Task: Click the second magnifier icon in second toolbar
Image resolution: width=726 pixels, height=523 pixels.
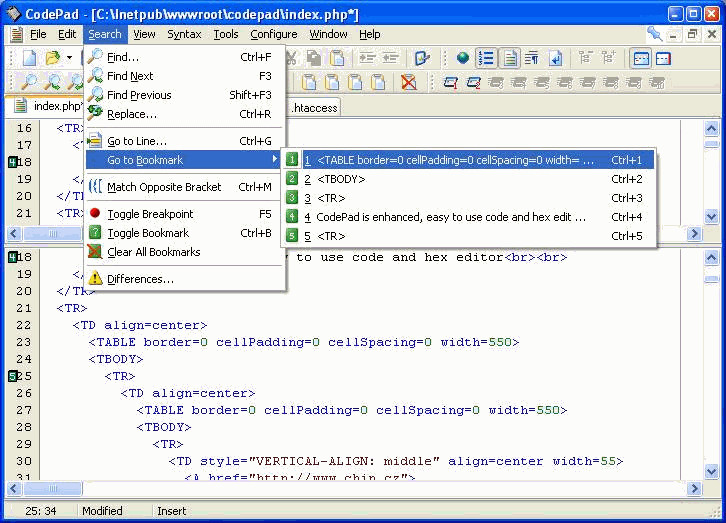Action: click(52, 82)
